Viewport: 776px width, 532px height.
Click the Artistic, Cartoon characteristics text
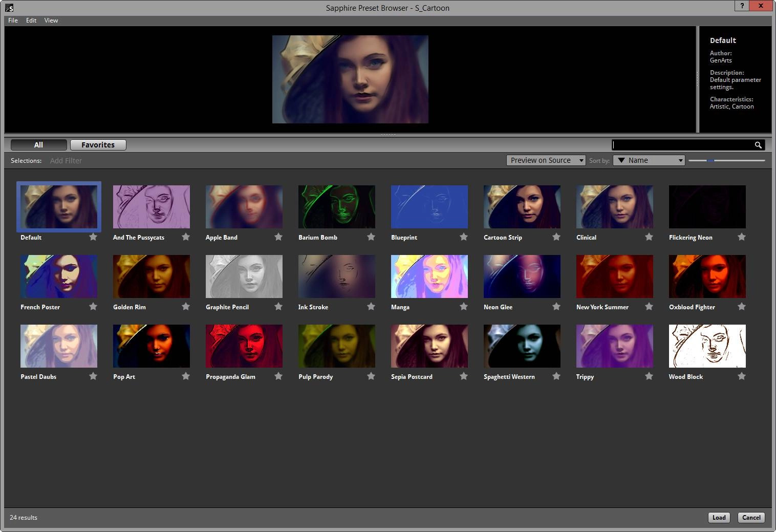pos(731,107)
